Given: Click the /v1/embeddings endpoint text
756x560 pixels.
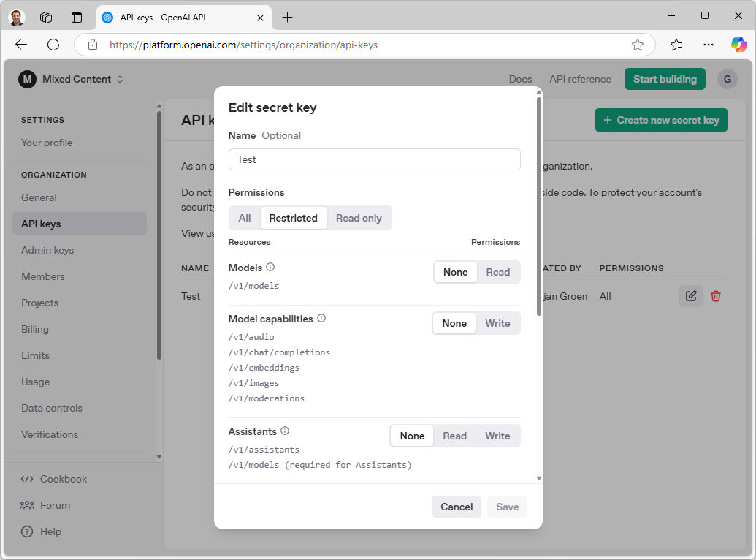Looking at the screenshot, I should (264, 368).
